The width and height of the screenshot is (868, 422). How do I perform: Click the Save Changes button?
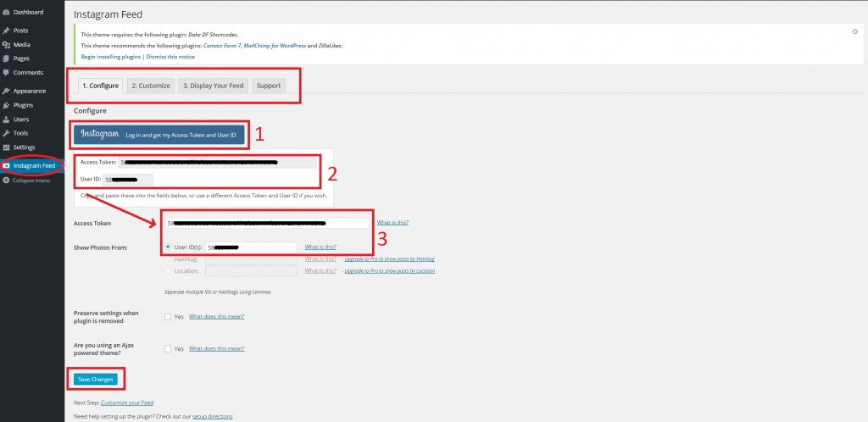click(95, 379)
